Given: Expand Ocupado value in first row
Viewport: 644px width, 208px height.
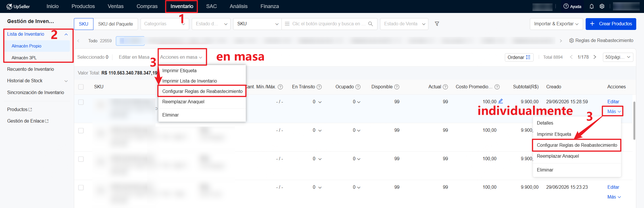Looking at the screenshot, I should (359, 102).
